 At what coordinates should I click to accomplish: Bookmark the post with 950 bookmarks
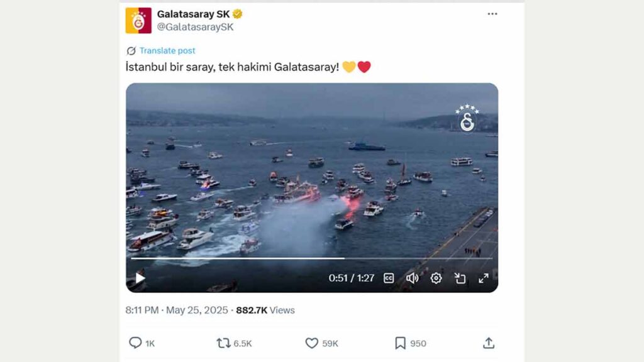tap(400, 343)
